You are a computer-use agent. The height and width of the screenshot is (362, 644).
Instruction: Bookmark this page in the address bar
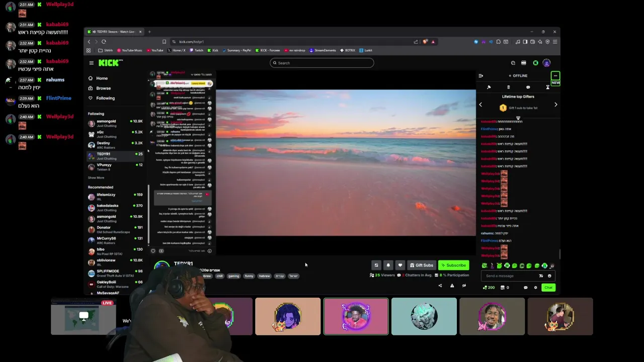[x=164, y=42]
